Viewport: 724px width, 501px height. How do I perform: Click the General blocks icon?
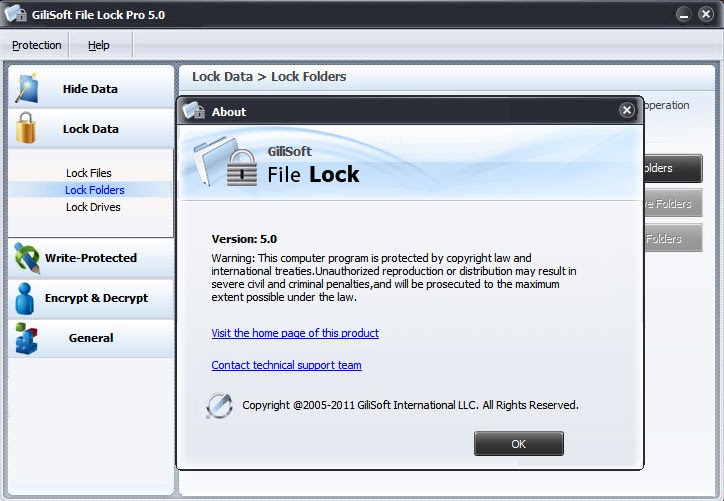(26, 338)
